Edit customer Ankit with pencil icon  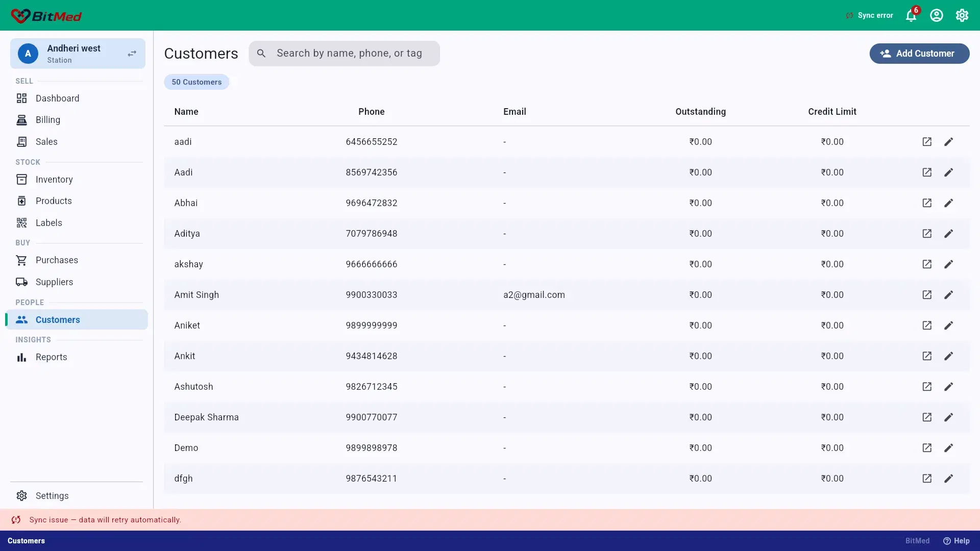pos(949,356)
